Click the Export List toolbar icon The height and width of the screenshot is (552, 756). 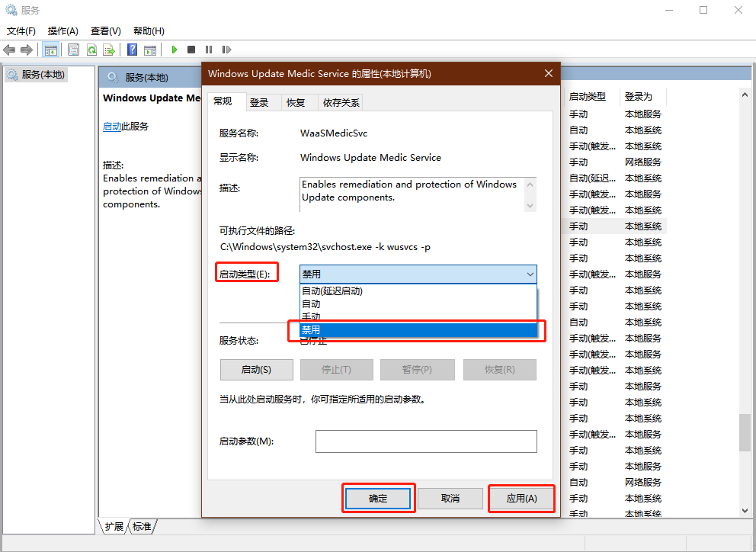(x=108, y=50)
